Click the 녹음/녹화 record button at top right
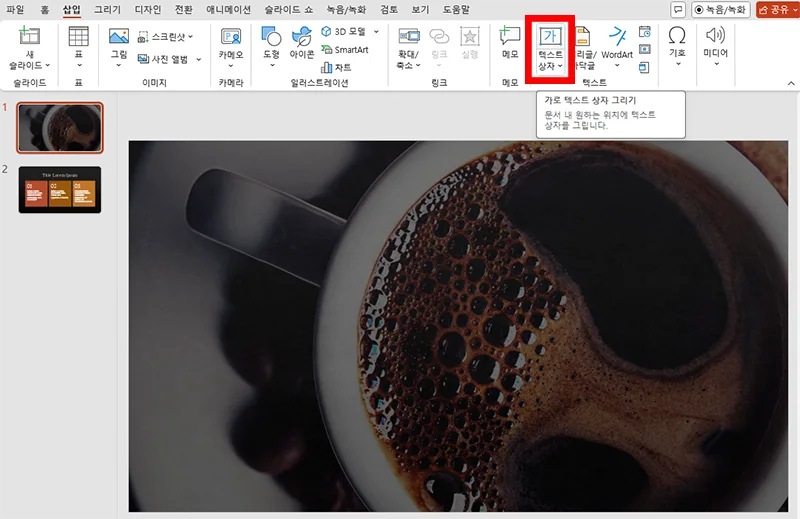 tap(720, 10)
